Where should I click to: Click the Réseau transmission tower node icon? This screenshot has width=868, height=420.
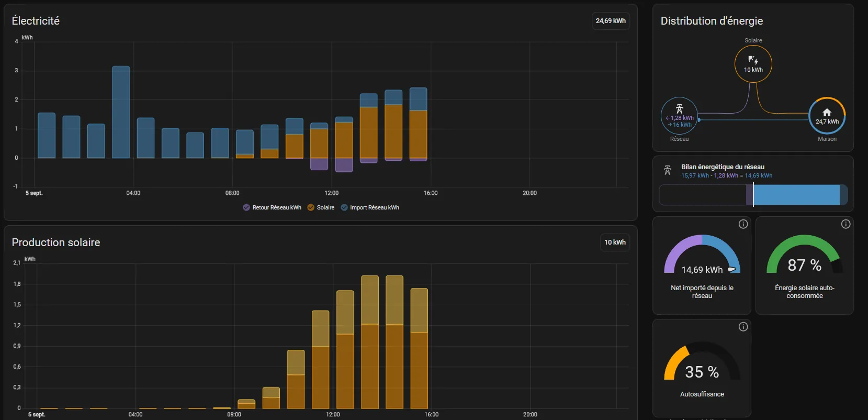pyautogui.click(x=679, y=108)
